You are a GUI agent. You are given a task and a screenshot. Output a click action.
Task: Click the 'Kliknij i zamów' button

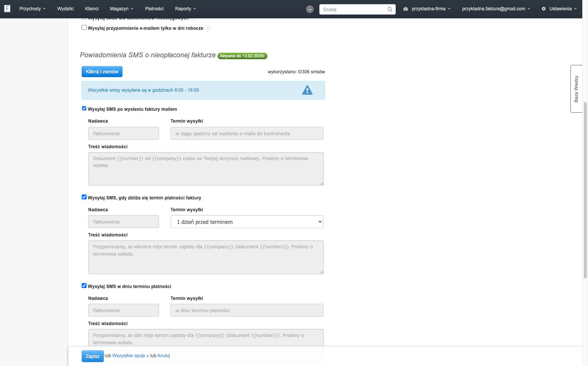click(x=102, y=72)
